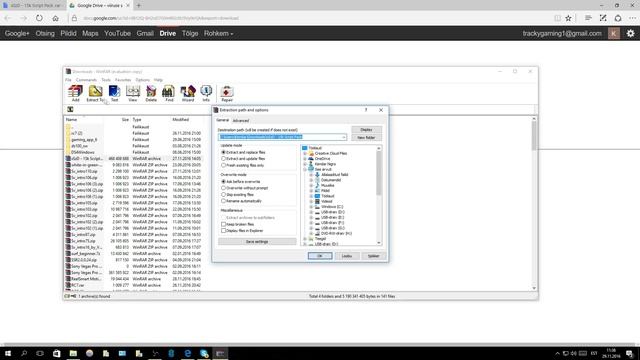Open the YouTube link in the Google bar
The image size is (640, 360).
117,33
